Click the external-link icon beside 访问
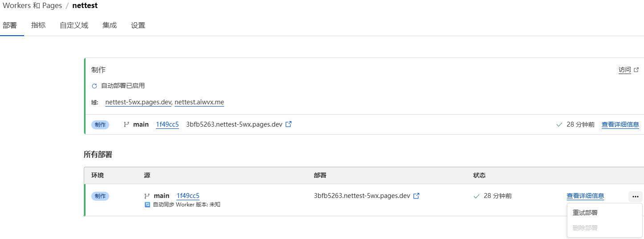The height and width of the screenshot is (239, 644). coord(636,70)
